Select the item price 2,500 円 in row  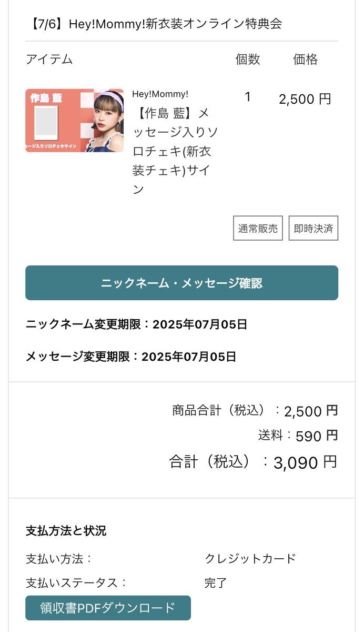(x=305, y=99)
